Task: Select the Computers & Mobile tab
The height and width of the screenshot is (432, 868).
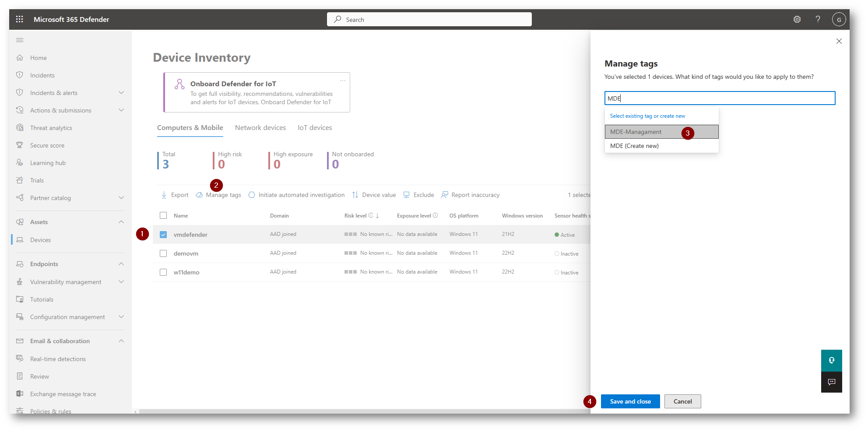Action: [190, 128]
